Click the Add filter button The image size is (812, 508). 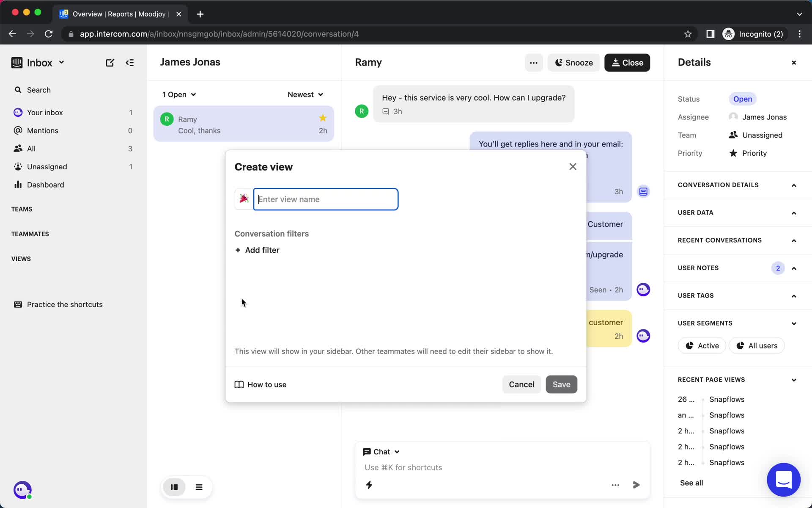(x=257, y=250)
